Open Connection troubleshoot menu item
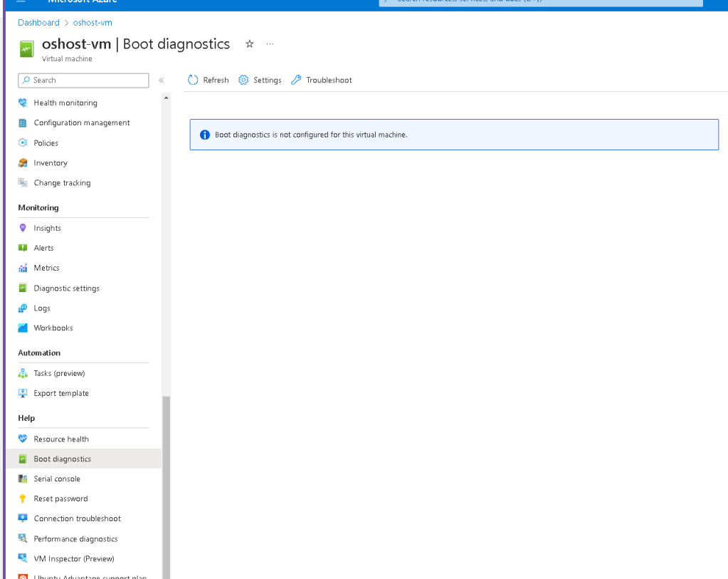The height and width of the screenshot is (579, 728). [77, 518]
